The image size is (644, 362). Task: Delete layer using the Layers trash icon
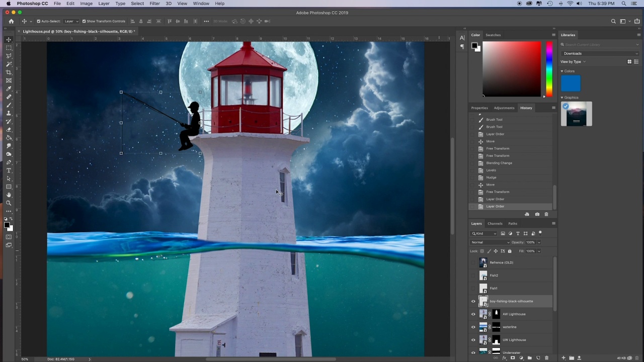[546, 358]
